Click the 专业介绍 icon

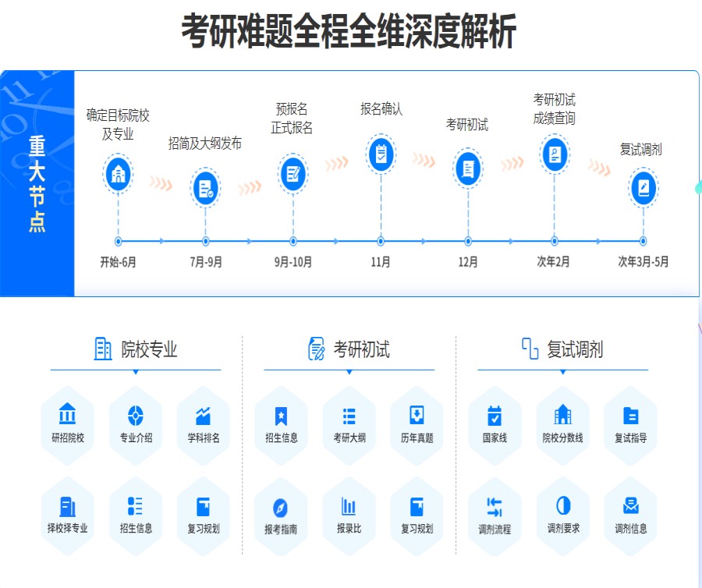(135, 419)
